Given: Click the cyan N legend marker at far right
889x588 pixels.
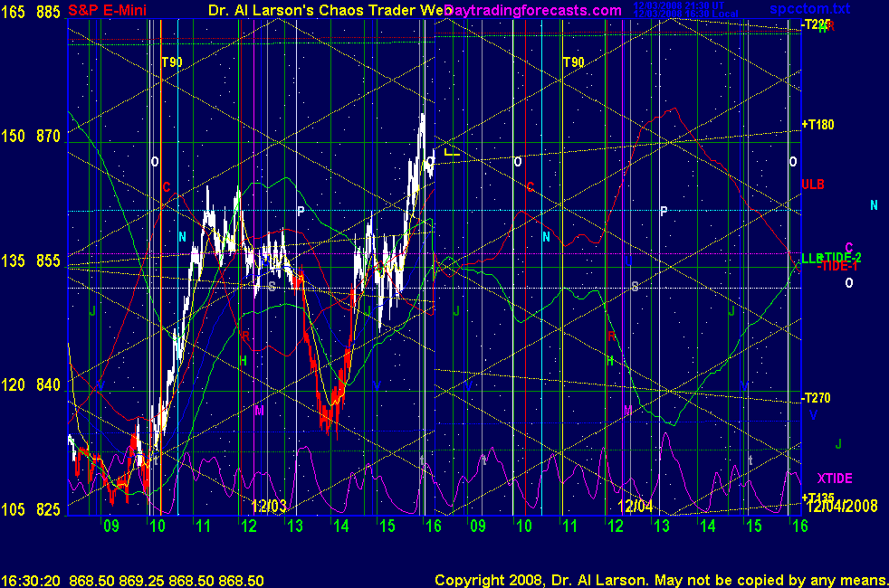Looking at the screenshot, I should click(874, 205).
